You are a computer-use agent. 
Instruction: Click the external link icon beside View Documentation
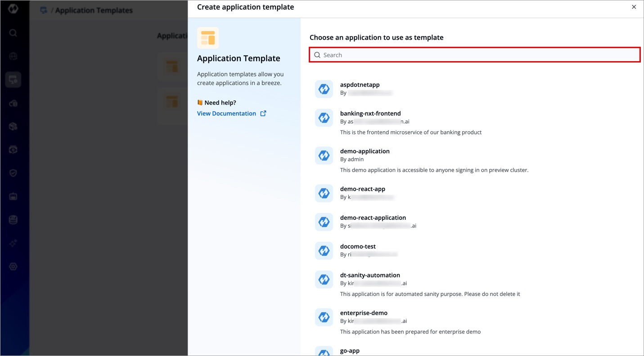point(263,114)
